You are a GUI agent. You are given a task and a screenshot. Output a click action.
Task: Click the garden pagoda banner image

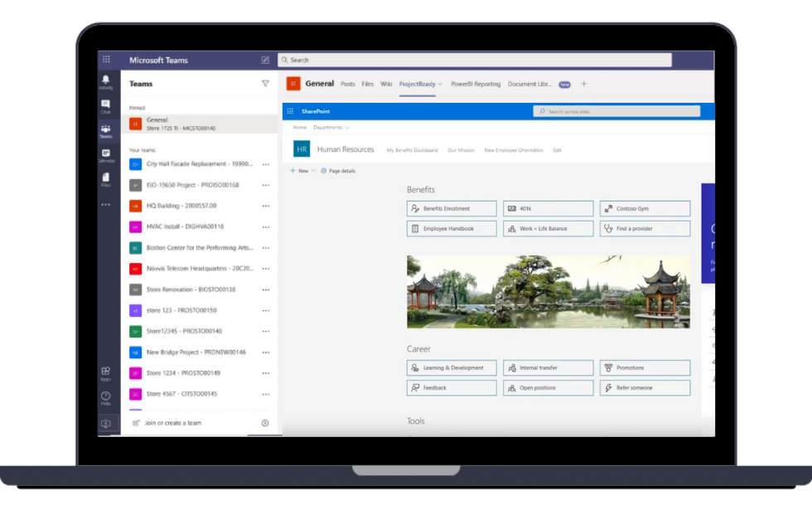[x=548, y=292]
